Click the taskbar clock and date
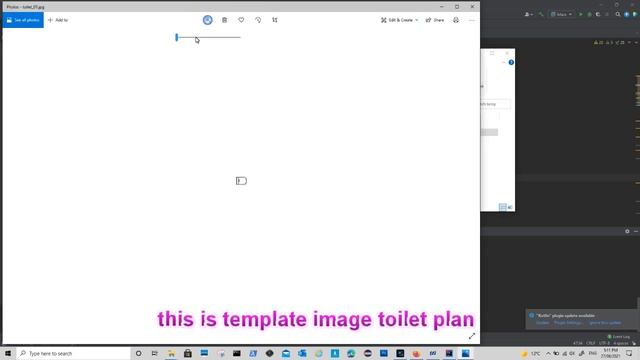640x360 pixels. [x=611, y=353]
